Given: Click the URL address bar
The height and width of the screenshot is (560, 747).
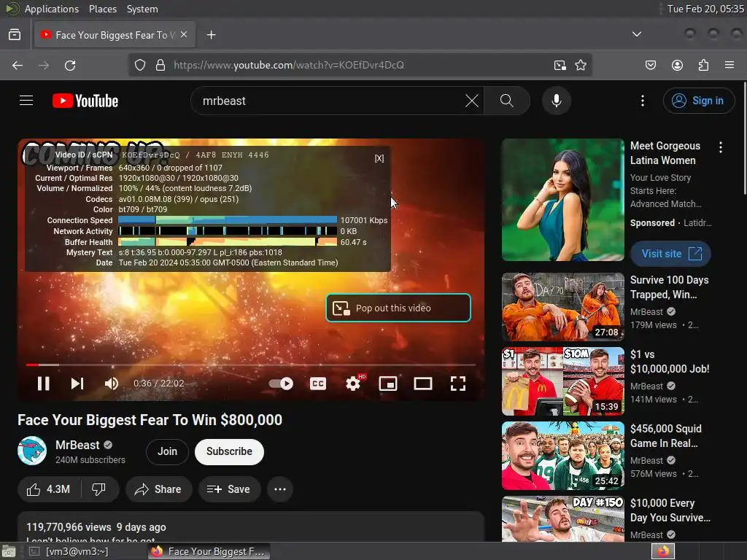Looking at the screenshot, I should point(360,65).
